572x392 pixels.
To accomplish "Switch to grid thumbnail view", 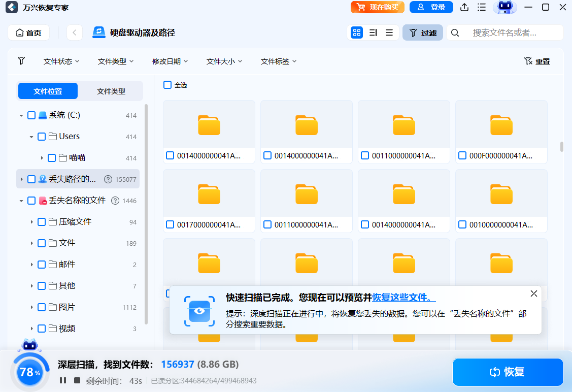I will click(357, 32).
